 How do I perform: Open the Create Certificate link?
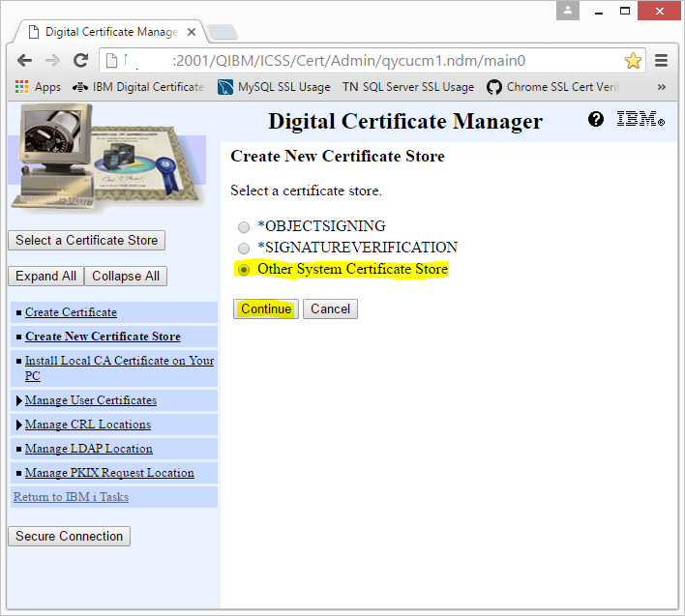point(71,312)
